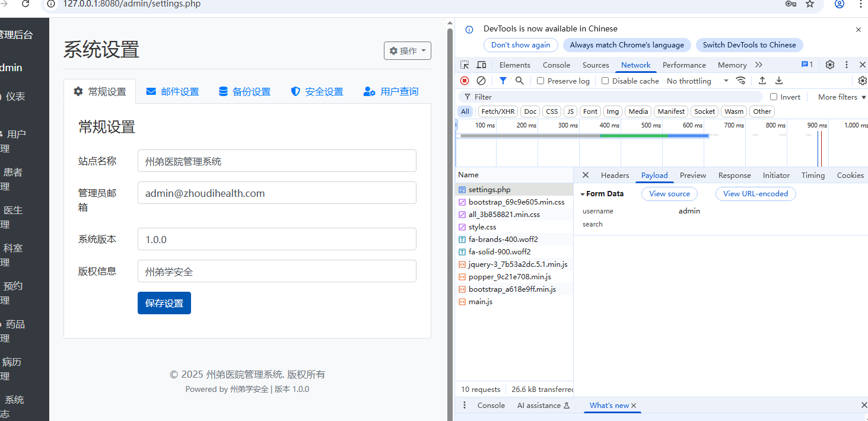Open the Performance tab
The height and width of the screenshot is (421, 868).
pyautogui.click(x=684, y=65)
